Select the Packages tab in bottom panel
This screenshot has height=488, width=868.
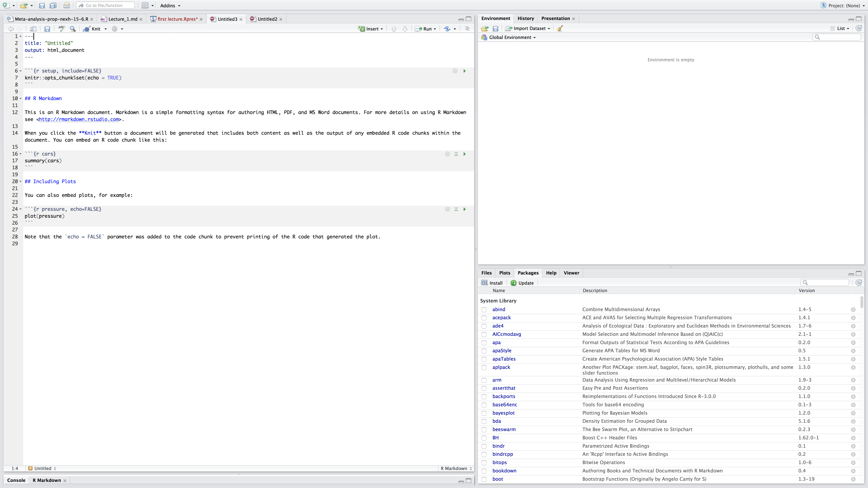[527, 272]
